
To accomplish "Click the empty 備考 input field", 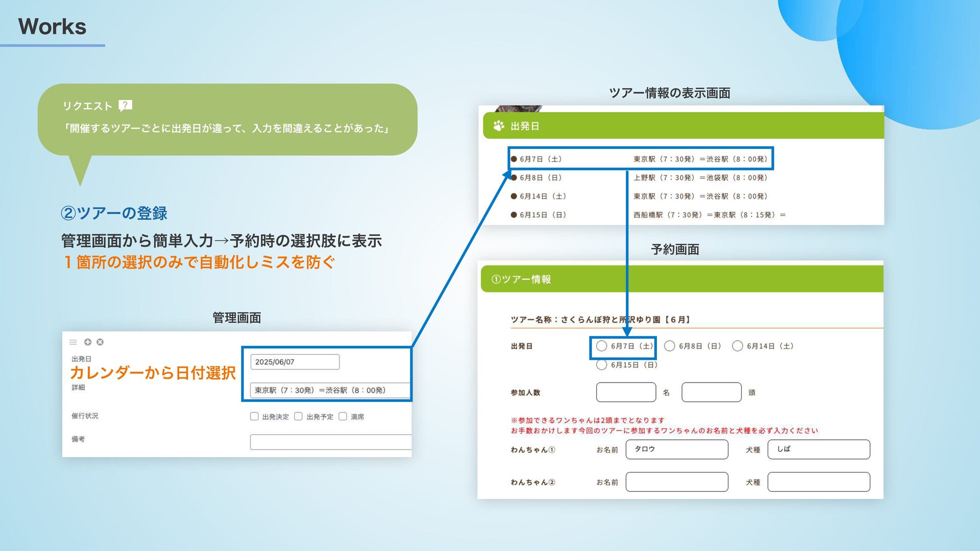I will click(x=330, y=442).
